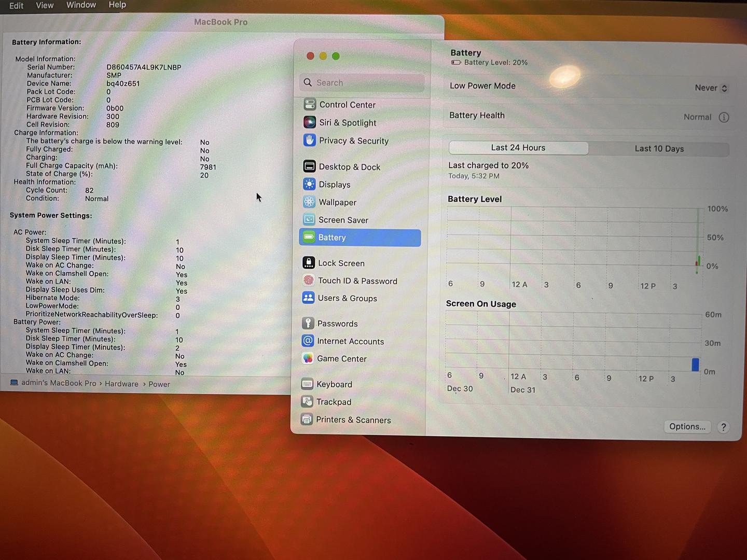Select the Trackpad icon
Viewport: 747px width, 560px height.
(307, 401)
